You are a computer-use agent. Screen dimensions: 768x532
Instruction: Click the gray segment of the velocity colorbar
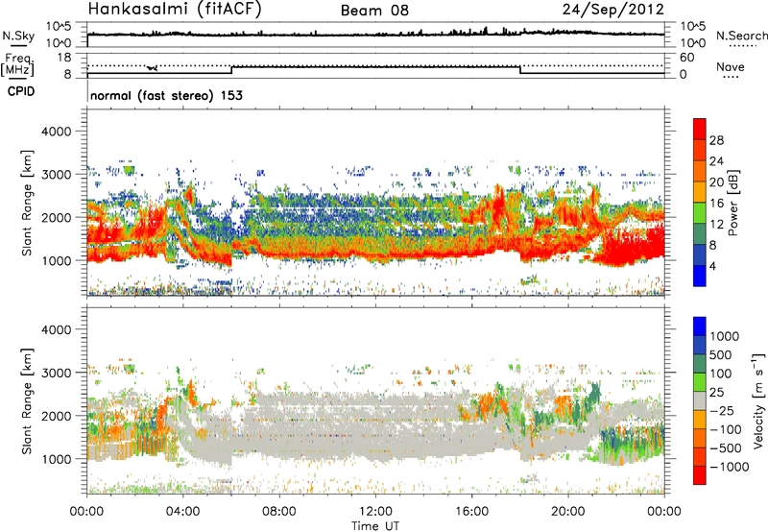pos(700,400)
